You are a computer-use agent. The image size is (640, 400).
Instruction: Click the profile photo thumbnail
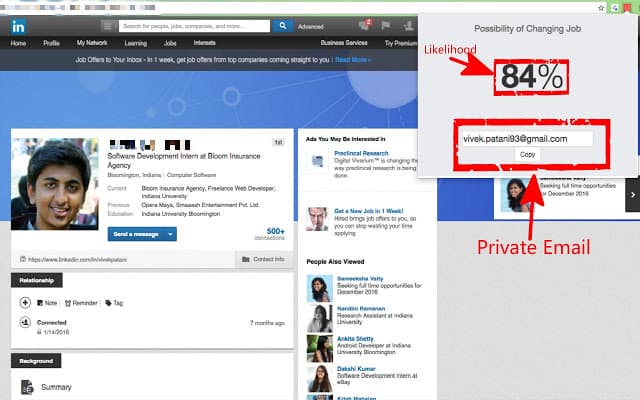tap(55, 184)
